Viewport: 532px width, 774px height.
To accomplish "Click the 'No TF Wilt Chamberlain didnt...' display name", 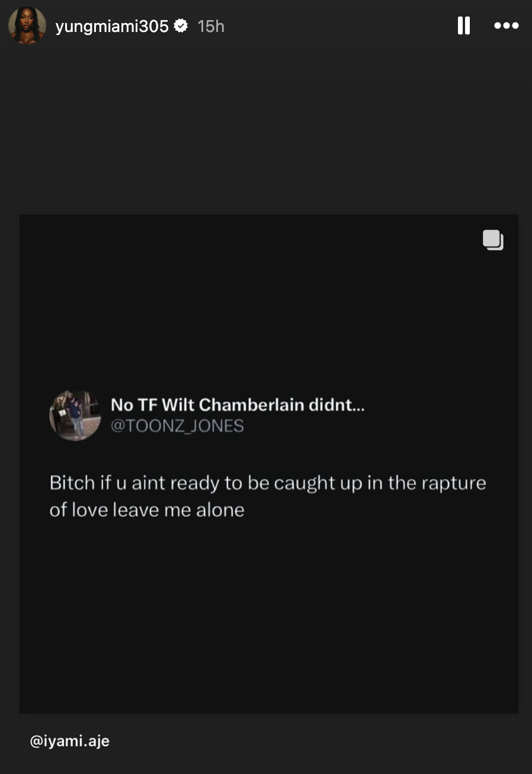I will coord(238,405).
